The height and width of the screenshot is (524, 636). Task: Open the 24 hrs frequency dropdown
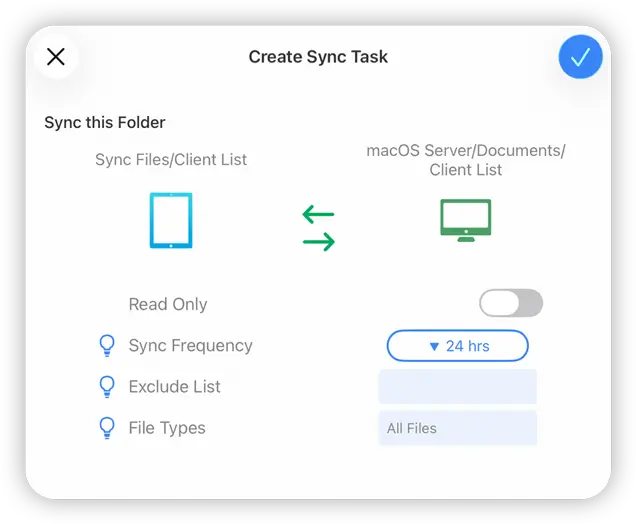click(457, 346)
